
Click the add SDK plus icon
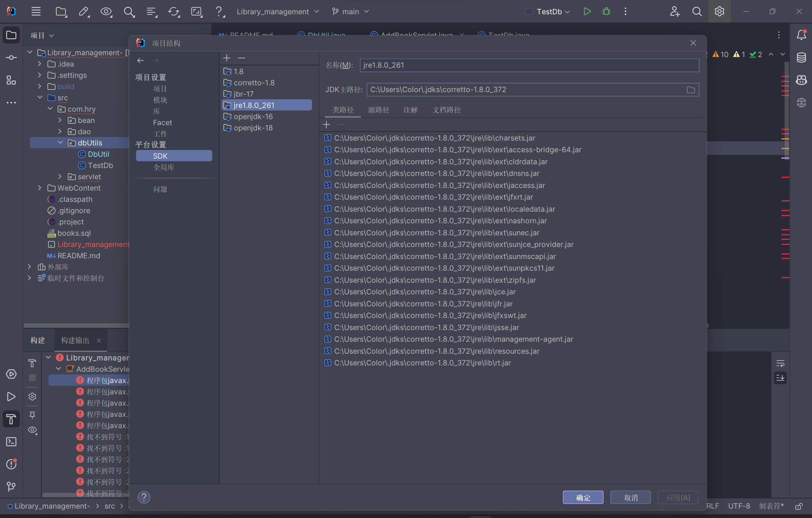tap(227, 58)
